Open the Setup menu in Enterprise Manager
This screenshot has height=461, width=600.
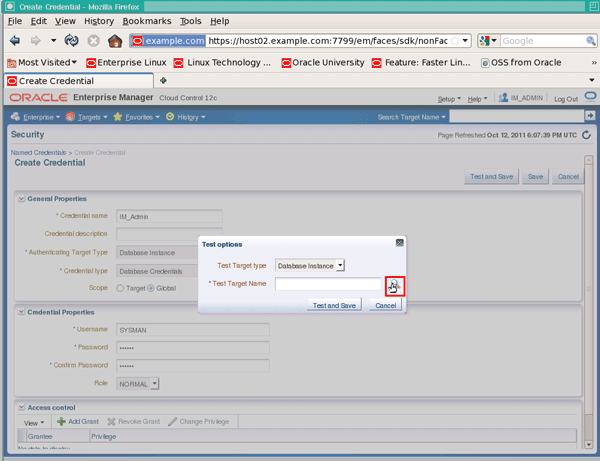pyautogui.click(x=449, y=99)
